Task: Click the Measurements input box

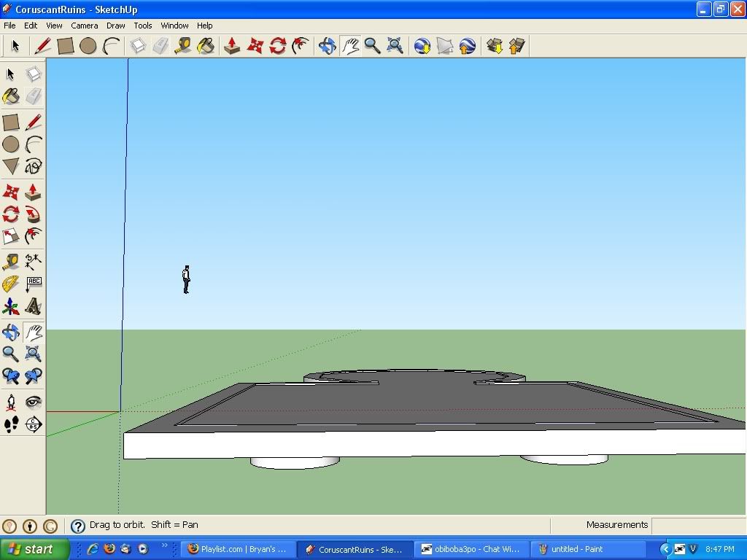Action: 698,525
